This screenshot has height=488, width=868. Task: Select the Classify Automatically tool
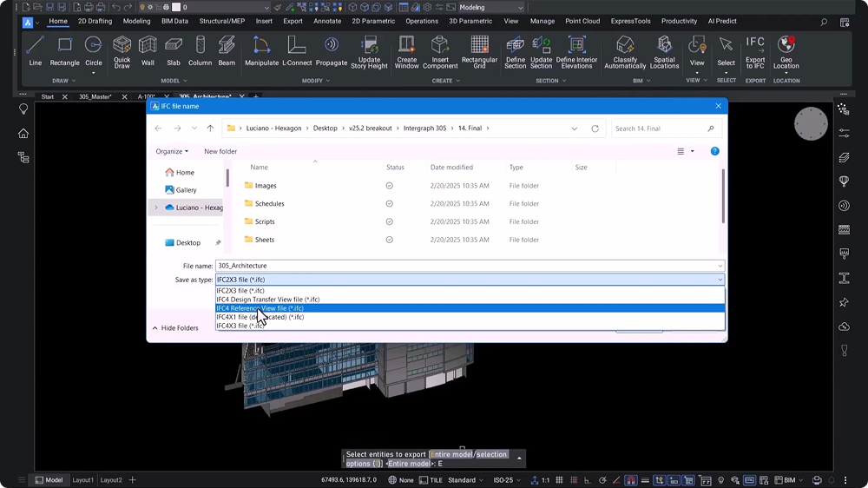(x=625, y=52)
